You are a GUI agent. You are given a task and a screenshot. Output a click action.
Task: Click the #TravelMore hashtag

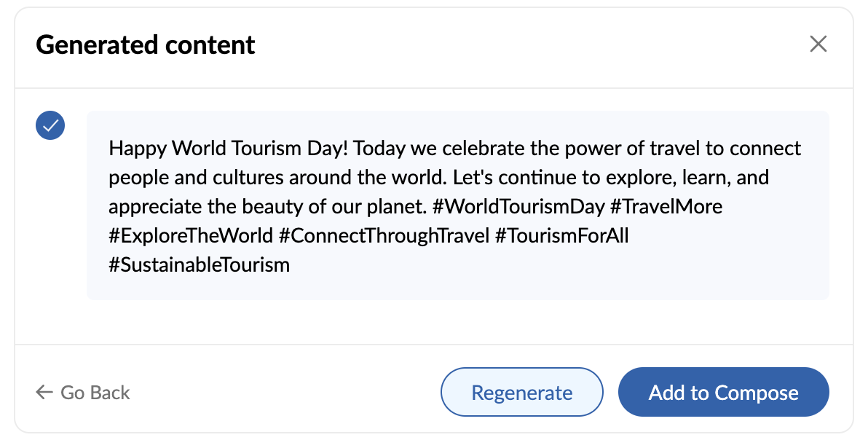tap(666, 207)
